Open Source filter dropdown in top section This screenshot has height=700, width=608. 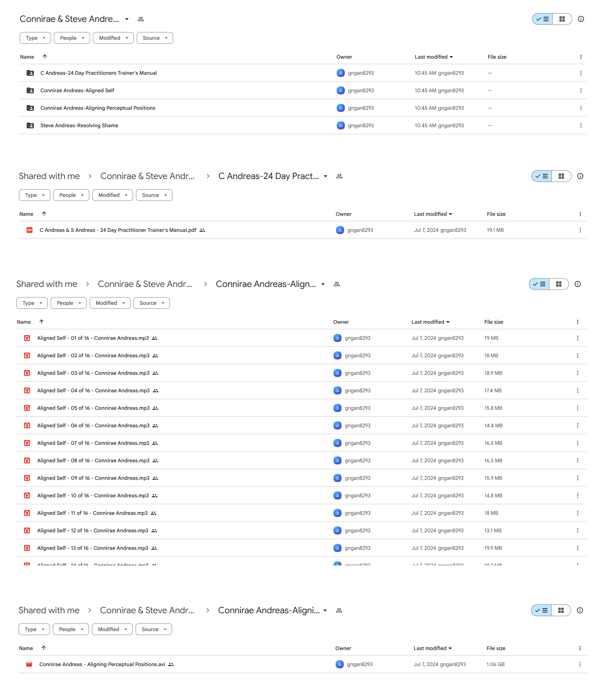point(155,38)
